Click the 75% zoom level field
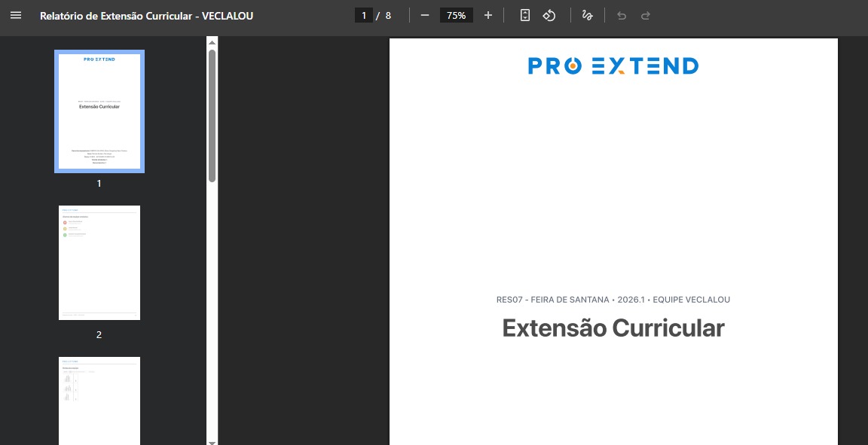 tap(456, 16)
